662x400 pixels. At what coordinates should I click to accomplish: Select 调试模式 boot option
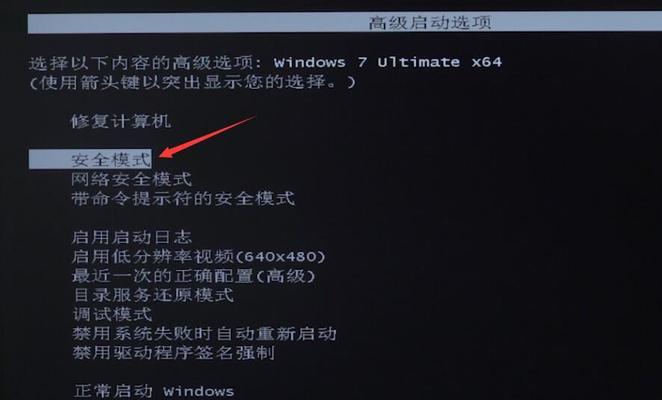pos(112,314)
